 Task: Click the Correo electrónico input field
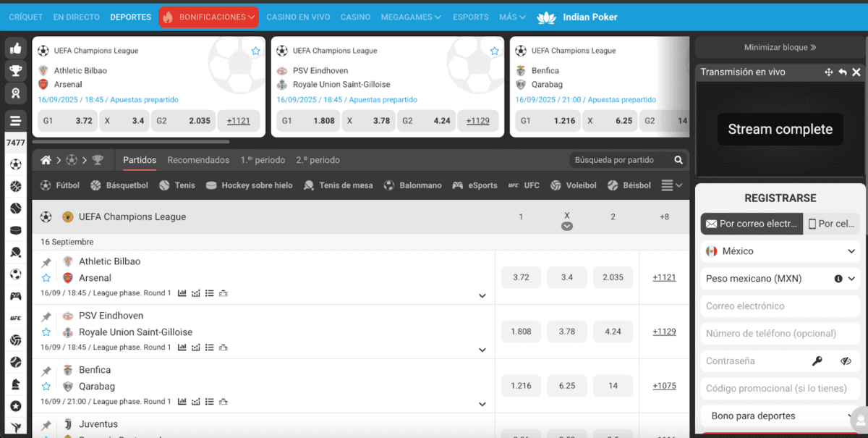pyautogui.click(x=780, y=306)
